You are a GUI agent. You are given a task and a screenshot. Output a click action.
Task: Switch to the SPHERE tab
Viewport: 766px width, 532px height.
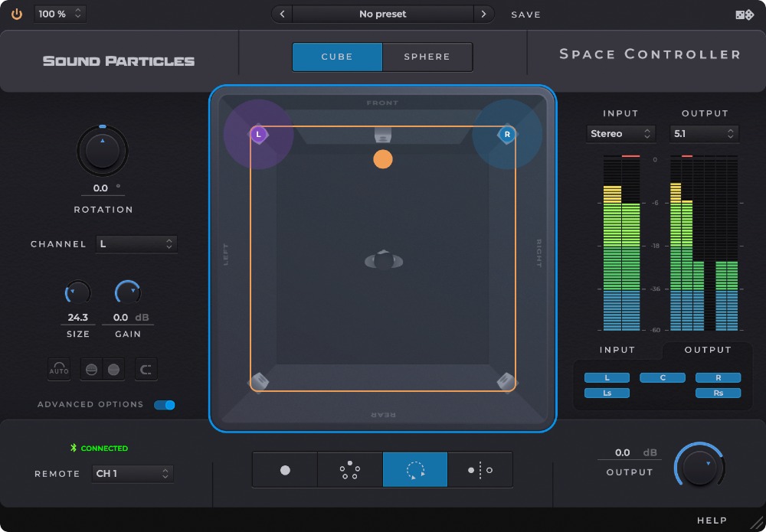point(427,56)
